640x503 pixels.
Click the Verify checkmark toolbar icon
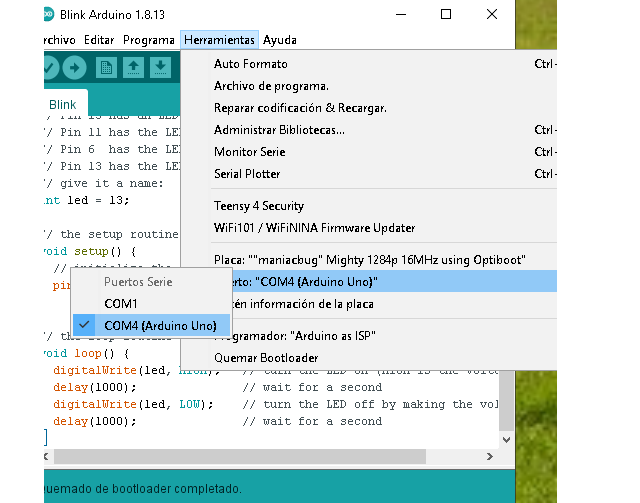pyautogui.click(x=50, y=67)
